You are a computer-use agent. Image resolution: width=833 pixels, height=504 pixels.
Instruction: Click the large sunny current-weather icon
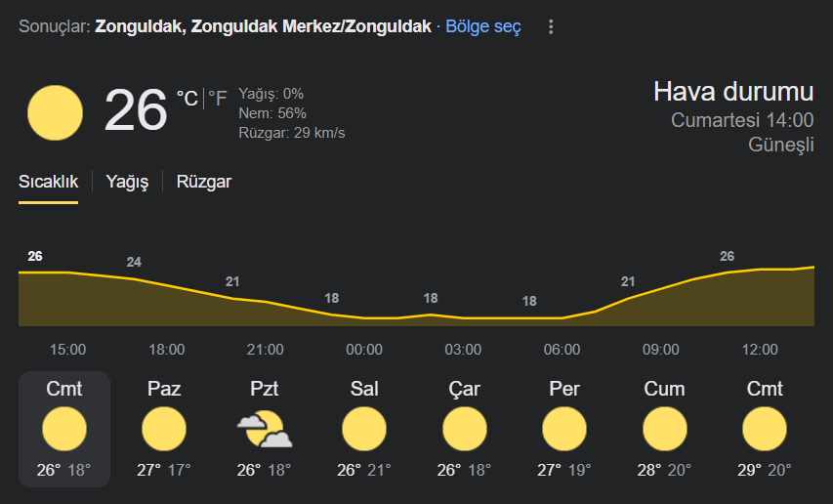(x=56, y=112)
